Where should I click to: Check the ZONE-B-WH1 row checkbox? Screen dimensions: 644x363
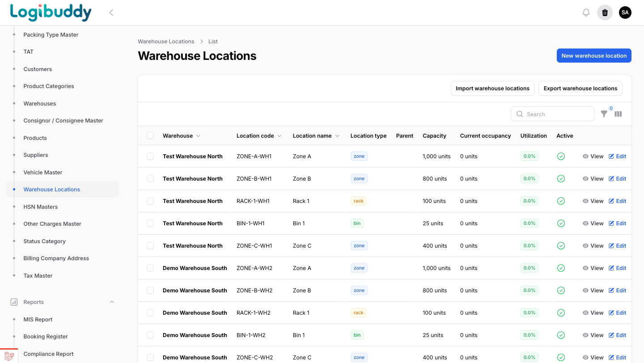150,179
